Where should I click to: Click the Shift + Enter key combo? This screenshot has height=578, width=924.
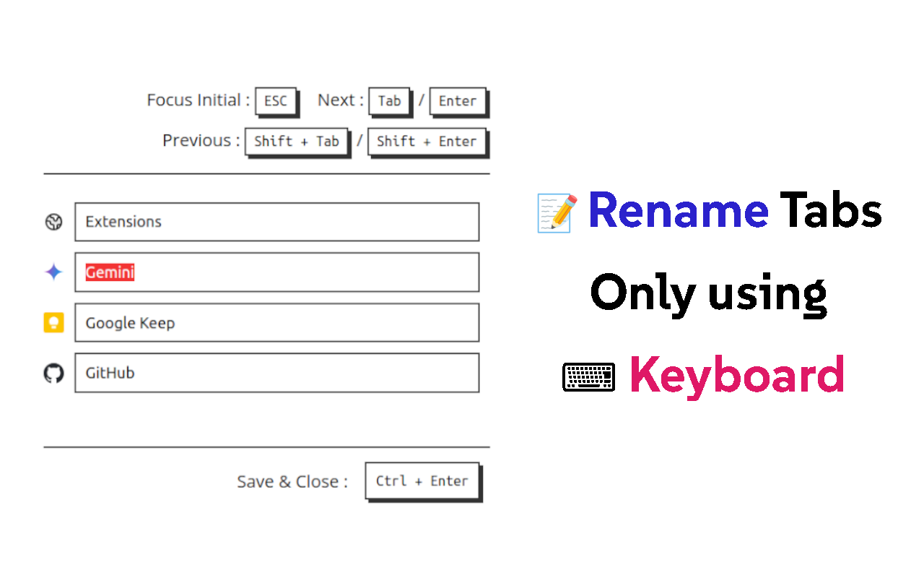pos(427,141)
